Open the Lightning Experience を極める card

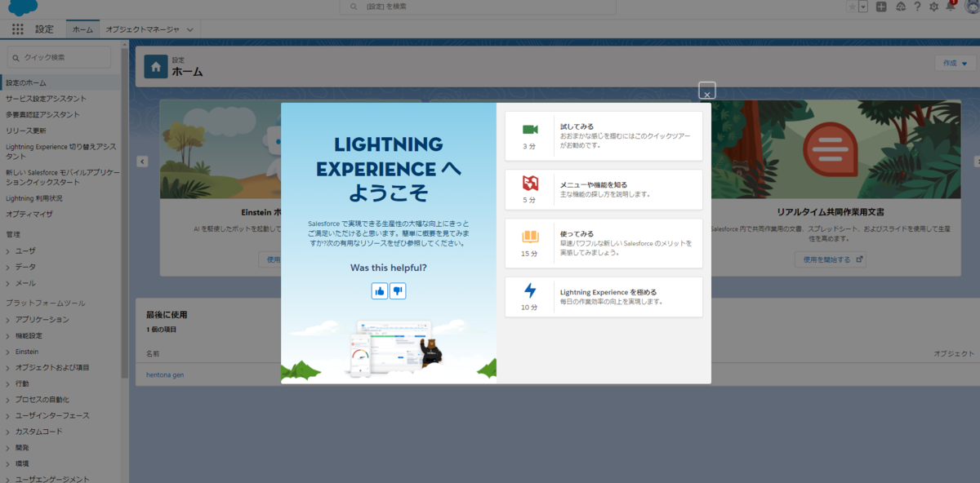click(604, 296)
